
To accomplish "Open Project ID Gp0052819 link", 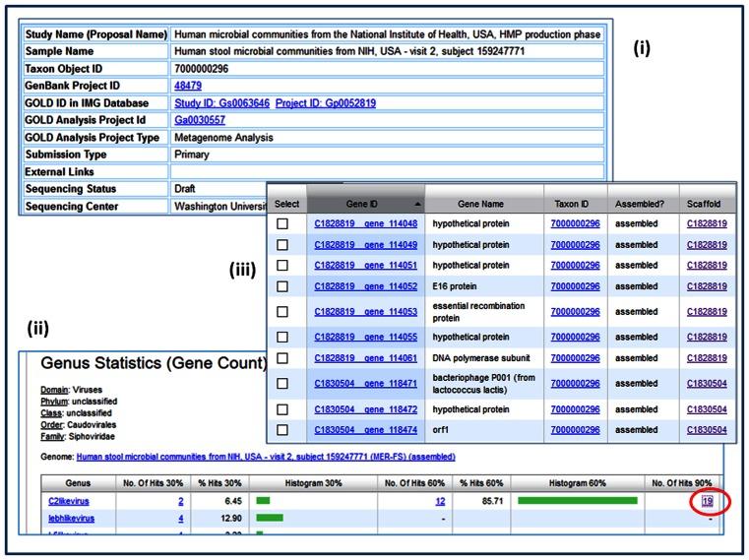I will click(x=326, y=102).
